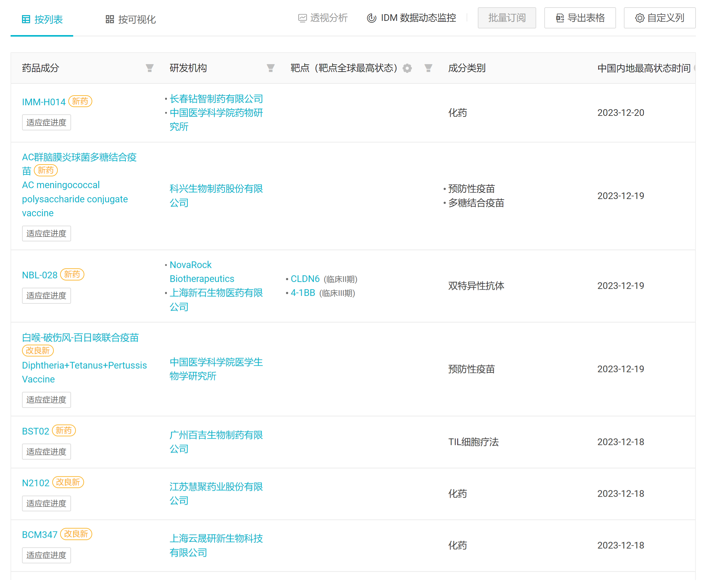The image size is (701, 588).
Task: Expand 适应症进度 for BCM347
Action: pos(46,556)
